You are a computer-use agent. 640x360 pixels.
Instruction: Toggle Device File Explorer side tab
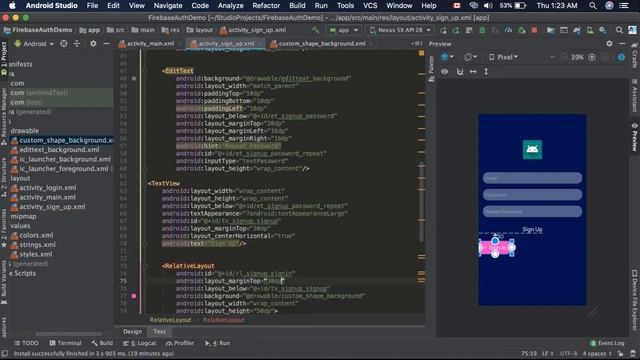635,300
